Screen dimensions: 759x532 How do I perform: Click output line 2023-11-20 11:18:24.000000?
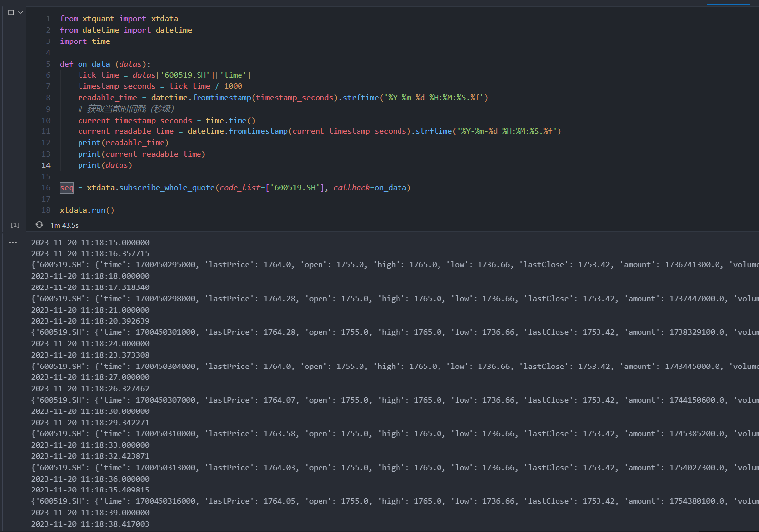[x=90, y=344]
